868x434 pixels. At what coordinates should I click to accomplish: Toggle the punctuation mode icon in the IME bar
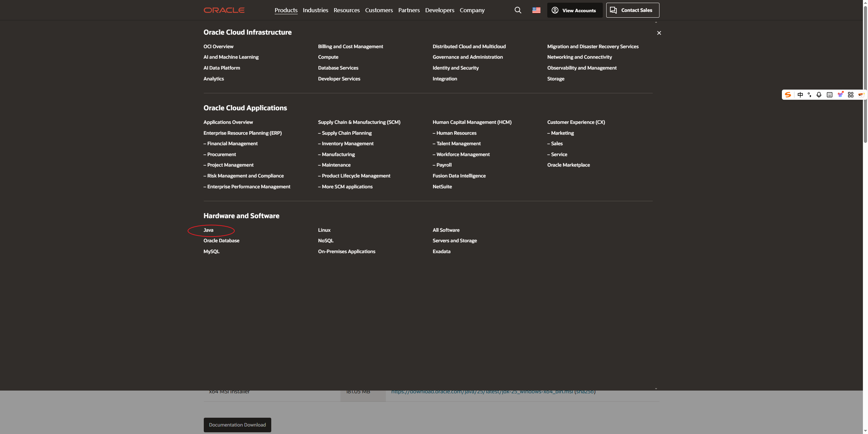(x=809, y=95)
